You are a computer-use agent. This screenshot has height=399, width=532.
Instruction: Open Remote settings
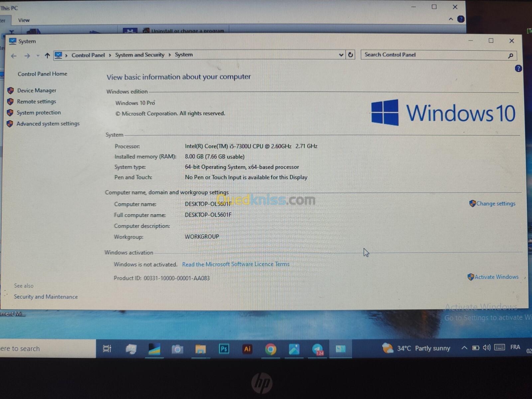click(37, 101)
